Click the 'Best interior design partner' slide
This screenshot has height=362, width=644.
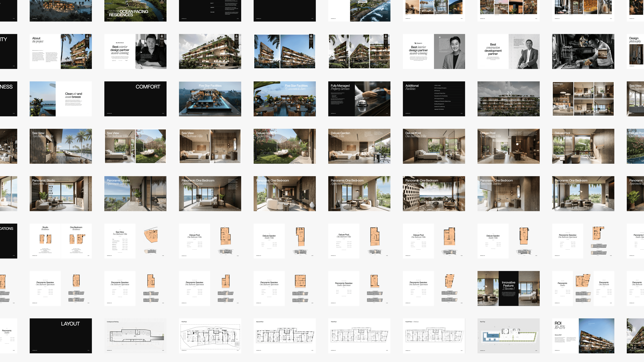[x=434, y=51]
